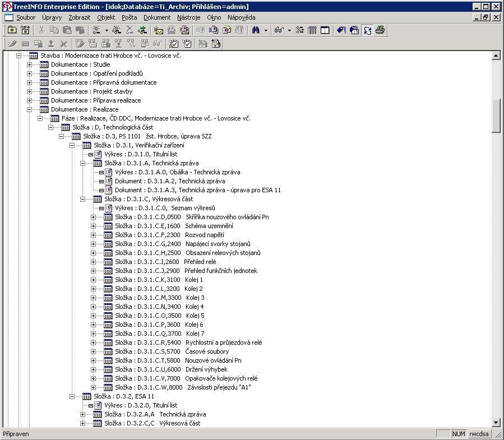Select Výkres D.3.1.A.0 Obálka row
The width and height of the screenshot is (504, 440).
[177, 172]
